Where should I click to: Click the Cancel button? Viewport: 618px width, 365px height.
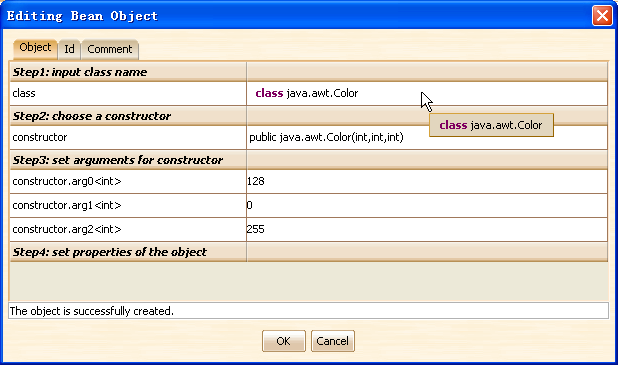coord(333,341)
